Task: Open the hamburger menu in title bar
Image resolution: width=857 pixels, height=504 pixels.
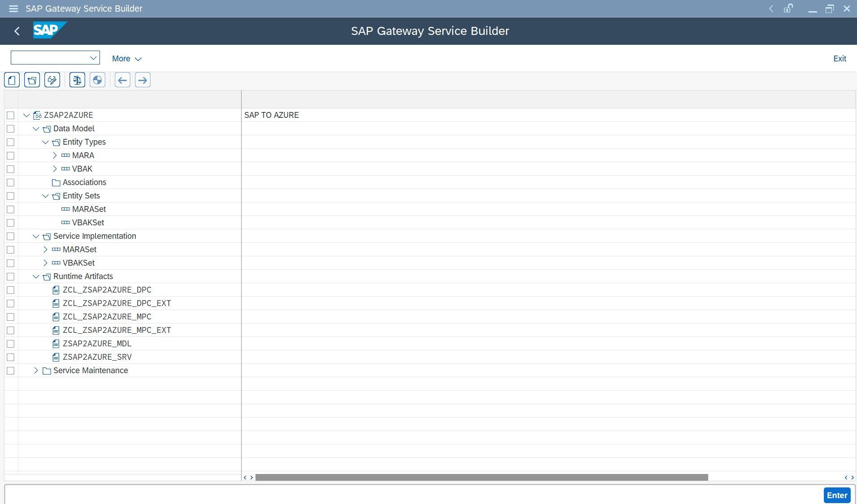Action: (x=13, y=9)
